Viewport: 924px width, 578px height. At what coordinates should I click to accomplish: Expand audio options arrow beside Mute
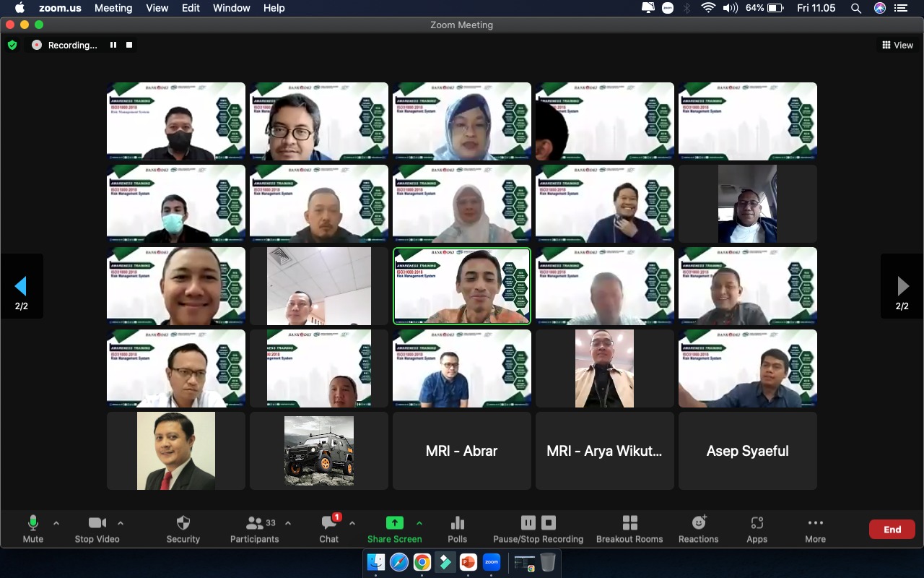click(x=56, y=523)
